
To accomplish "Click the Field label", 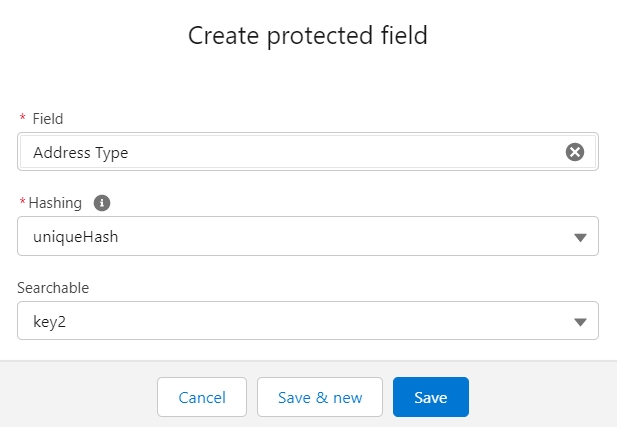I will tap(48, 119).
